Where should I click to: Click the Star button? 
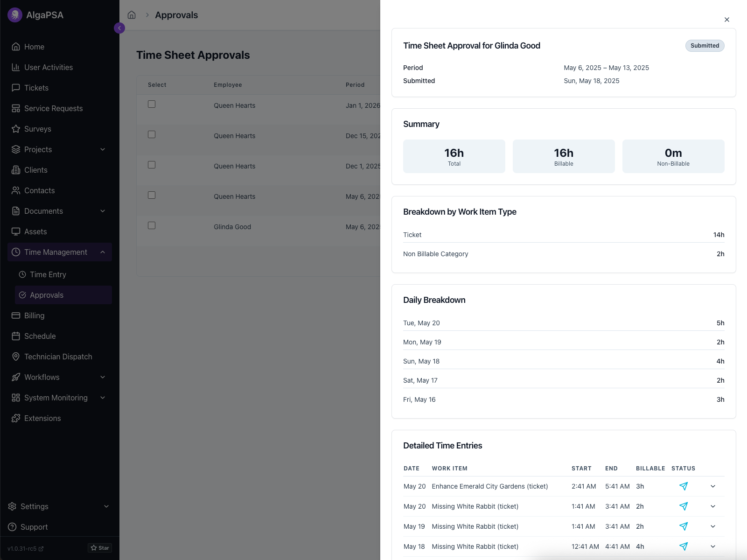(x=100, y=548)
